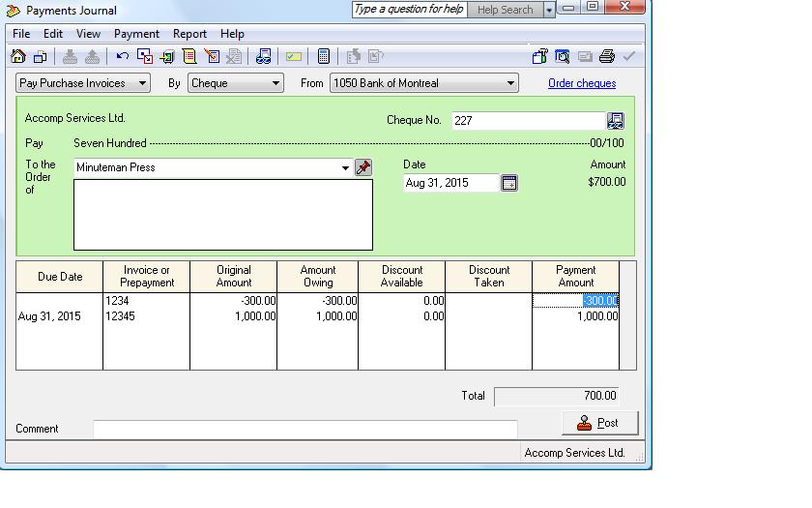This screenshot has height=508, width=812.
Task: Click the Order cheques link
Action: [x=582, y=83]
